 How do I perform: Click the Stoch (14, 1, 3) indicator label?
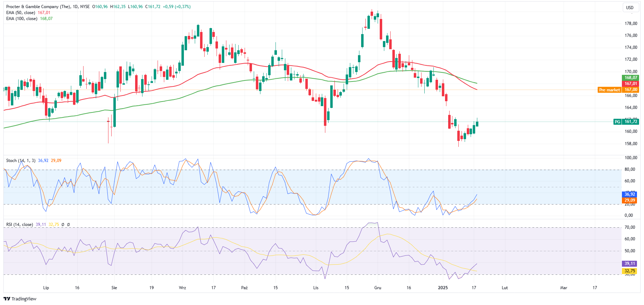pos(21,161)
